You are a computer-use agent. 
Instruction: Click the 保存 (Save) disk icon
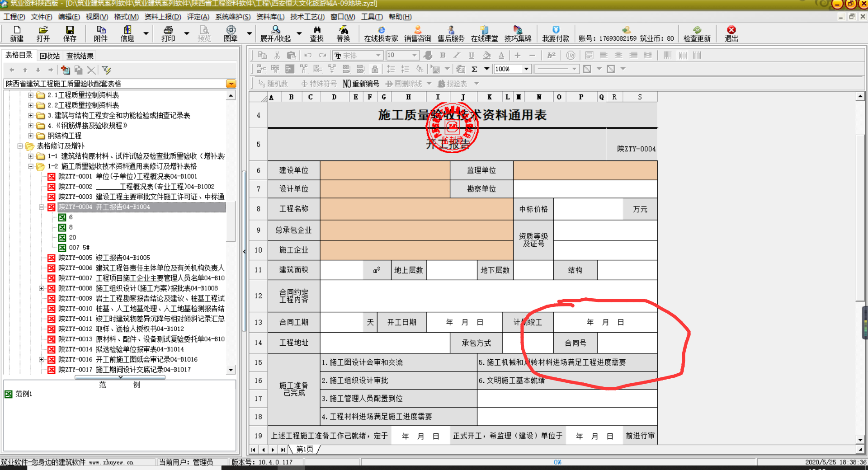(x=70, y=33)
